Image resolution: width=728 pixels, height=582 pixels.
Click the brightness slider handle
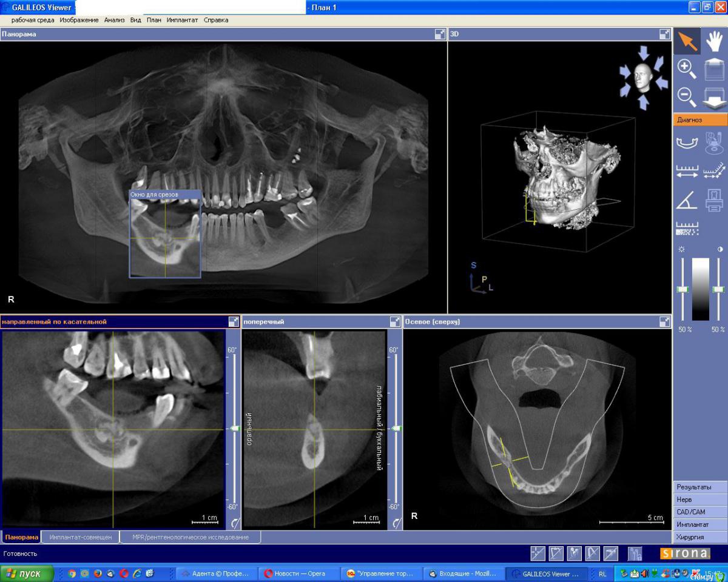click(683, 290)
